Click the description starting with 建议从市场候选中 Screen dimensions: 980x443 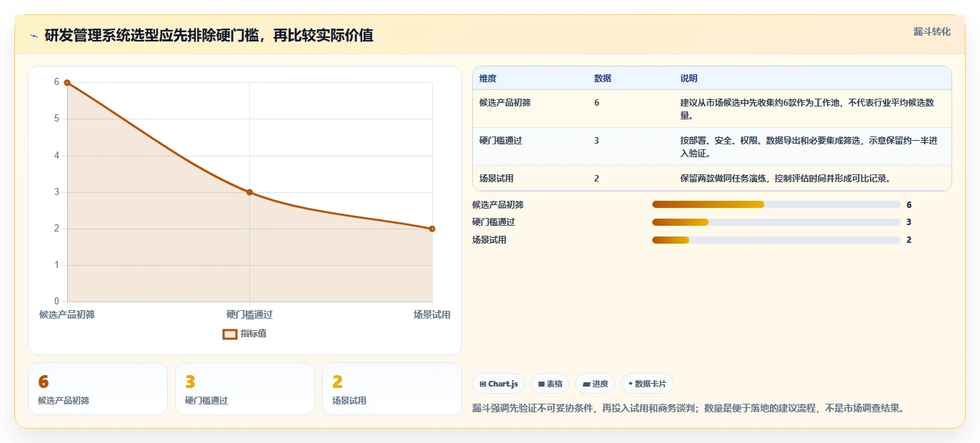(x=808, y=109)
